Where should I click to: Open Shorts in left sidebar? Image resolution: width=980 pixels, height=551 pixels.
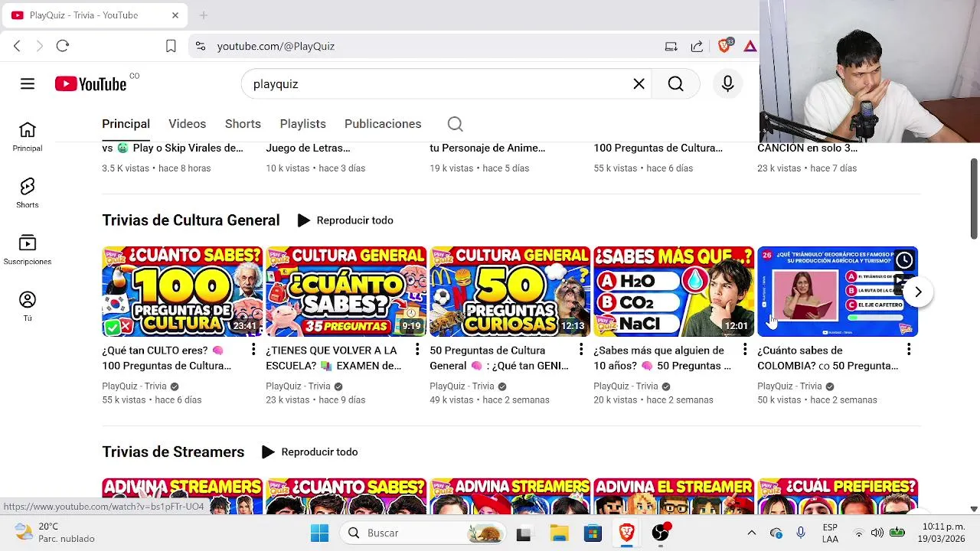(28, 194)
